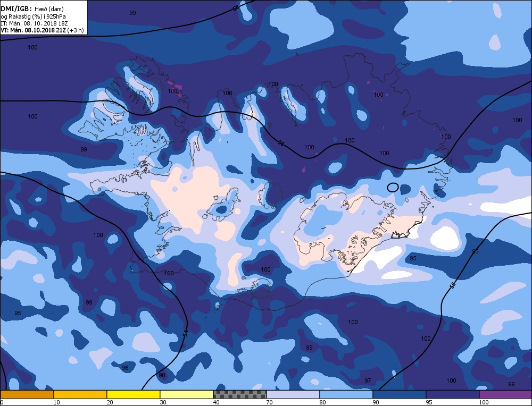Screen dimensions: 532x406
Task: Click the orange 10–20 legend swatch
Action: 80,394
